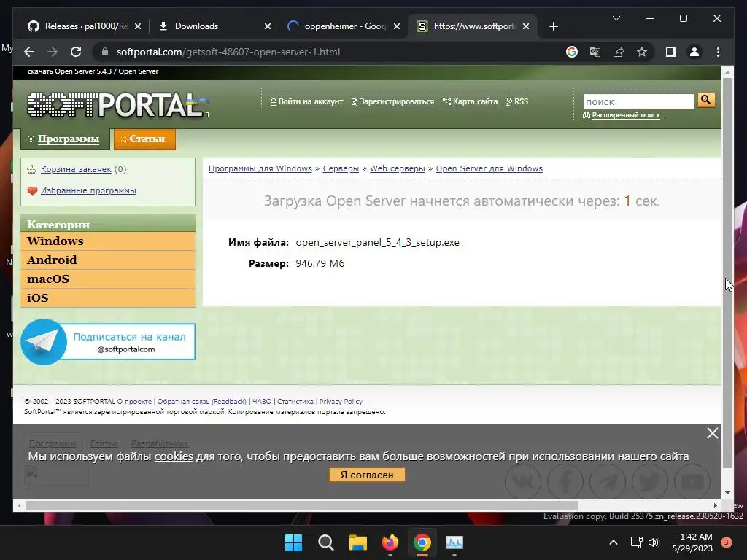Select the Windows category
Viewport: 747px width, 560px height.
[x=108, y=241]
